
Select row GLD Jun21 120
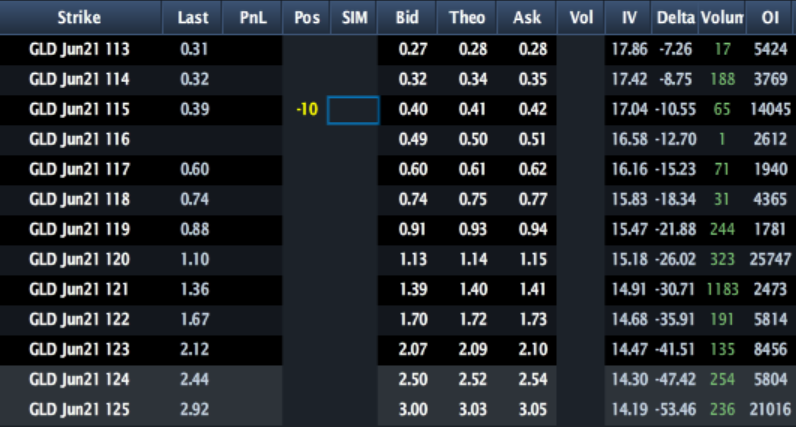[x=398, y=259]
